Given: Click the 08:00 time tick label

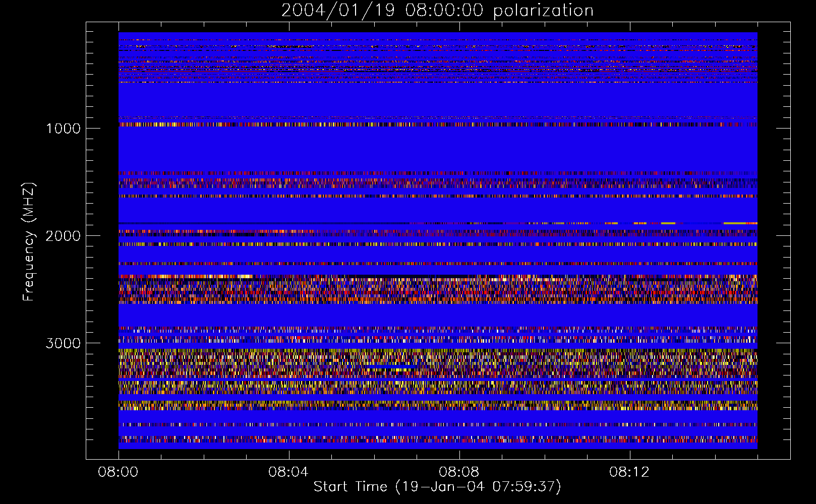Looking at the screenshot, I should click(x=118, y=472).
